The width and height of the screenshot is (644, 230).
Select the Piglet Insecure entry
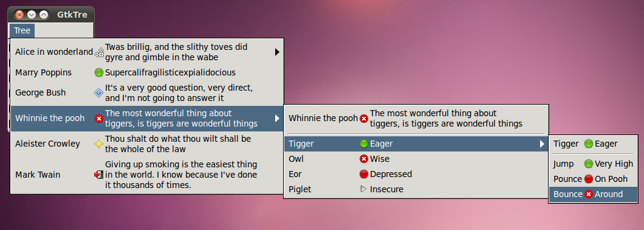pyautogui.click(x=416, y=189)
